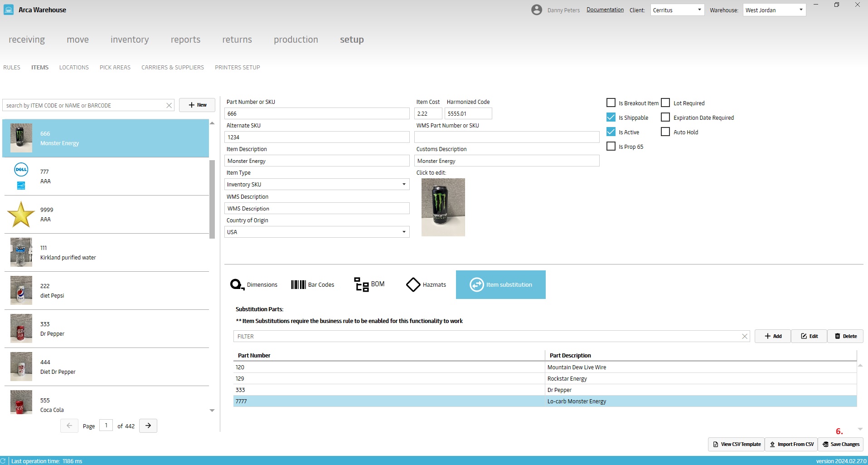Select the Dr Pepper item 333 image
Screen dimensions: 868x465
coord(21,328)
